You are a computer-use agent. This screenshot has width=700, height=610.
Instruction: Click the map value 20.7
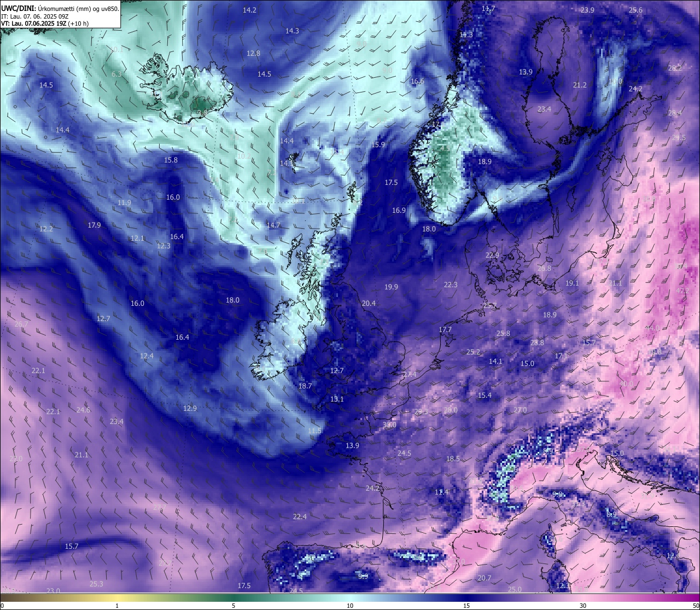click(484, 578)
